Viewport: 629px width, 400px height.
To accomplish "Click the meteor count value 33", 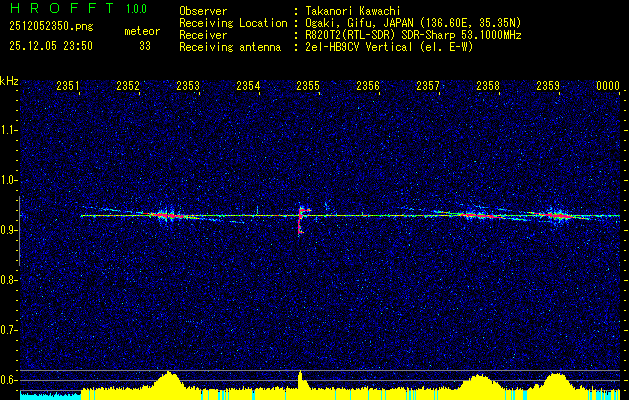I will (x=145, y=46).
